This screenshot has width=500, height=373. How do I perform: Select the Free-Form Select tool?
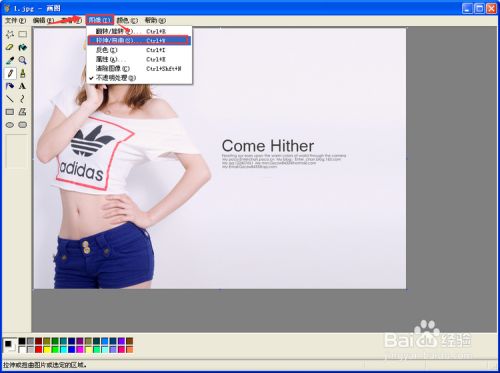pos(10,34)
